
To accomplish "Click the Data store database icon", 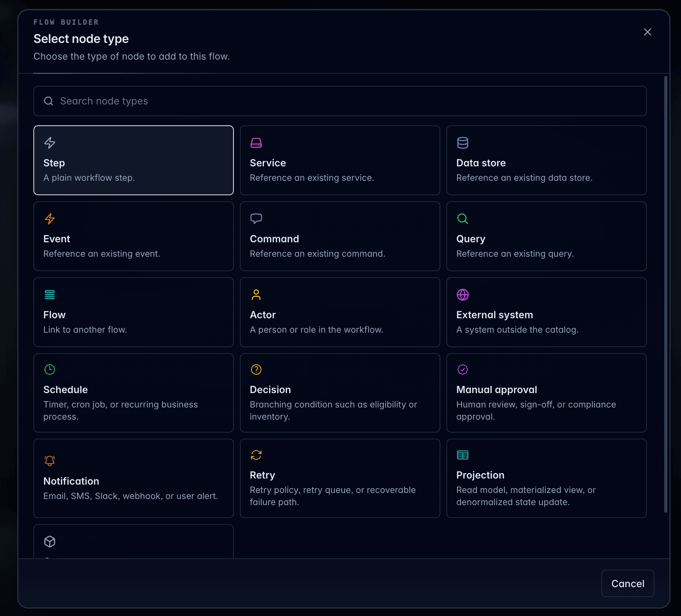I will pos(463,143).
